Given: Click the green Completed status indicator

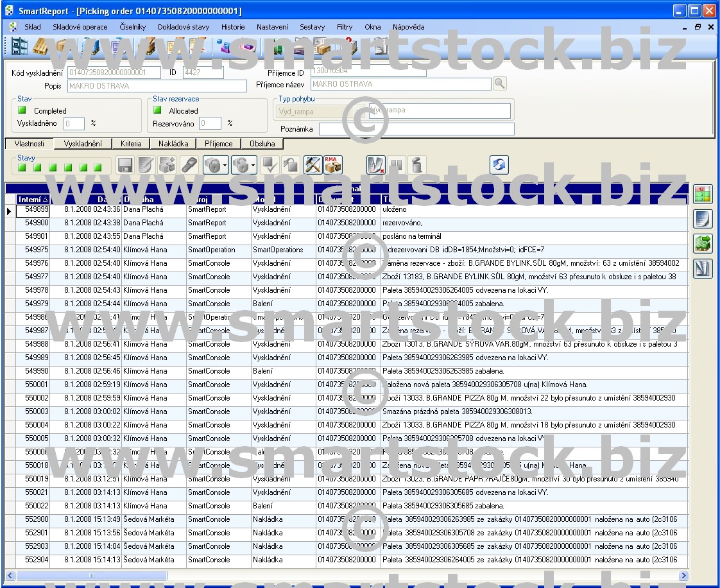Looking at the screenshot, I should 23,110.
